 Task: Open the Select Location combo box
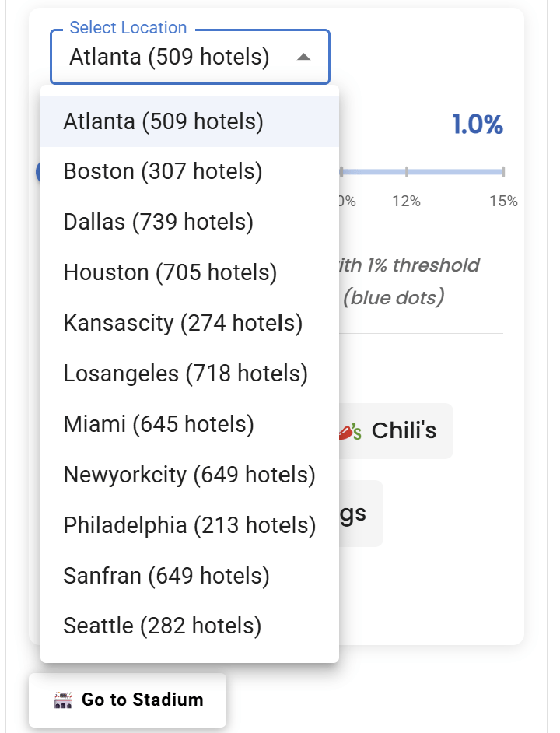177,58
